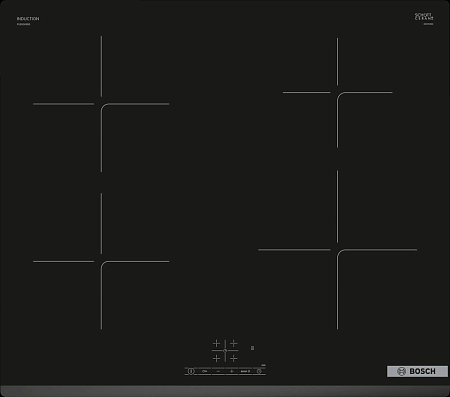Select the top-left zone plus symbol
The width and height of the screenshot is (450, 397).
[x=216, y=343]
